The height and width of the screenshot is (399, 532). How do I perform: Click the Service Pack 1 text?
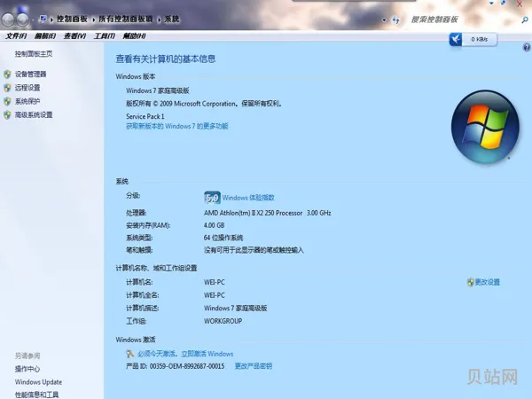145,116
